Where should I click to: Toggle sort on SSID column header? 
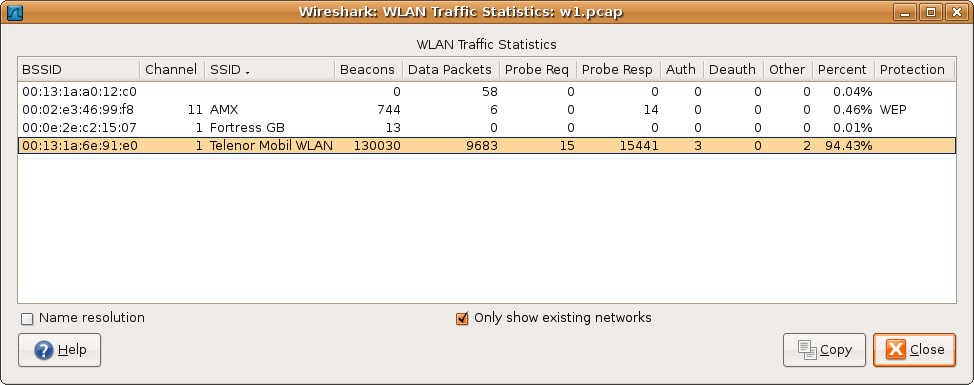click(x=270, y=70)
